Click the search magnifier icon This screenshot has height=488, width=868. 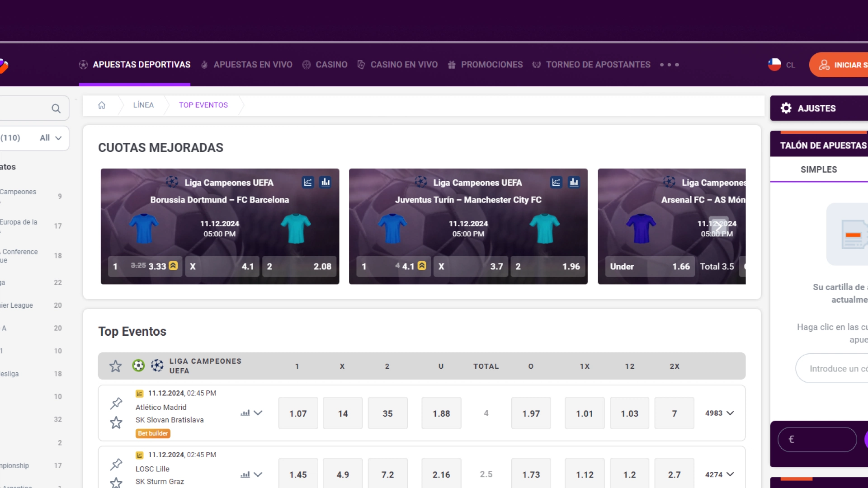56,108
